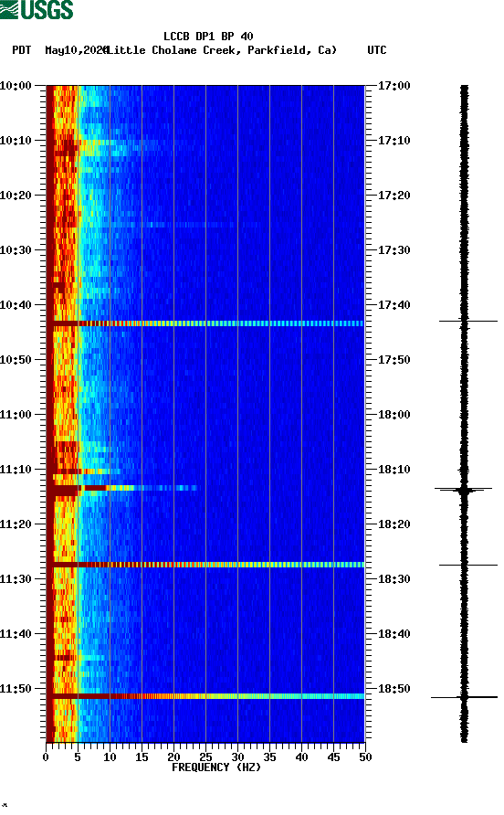504x815 pixels.
Task: Select the title text 'LCCB DP1 BP 40'
Action: (x=208, y=37)
